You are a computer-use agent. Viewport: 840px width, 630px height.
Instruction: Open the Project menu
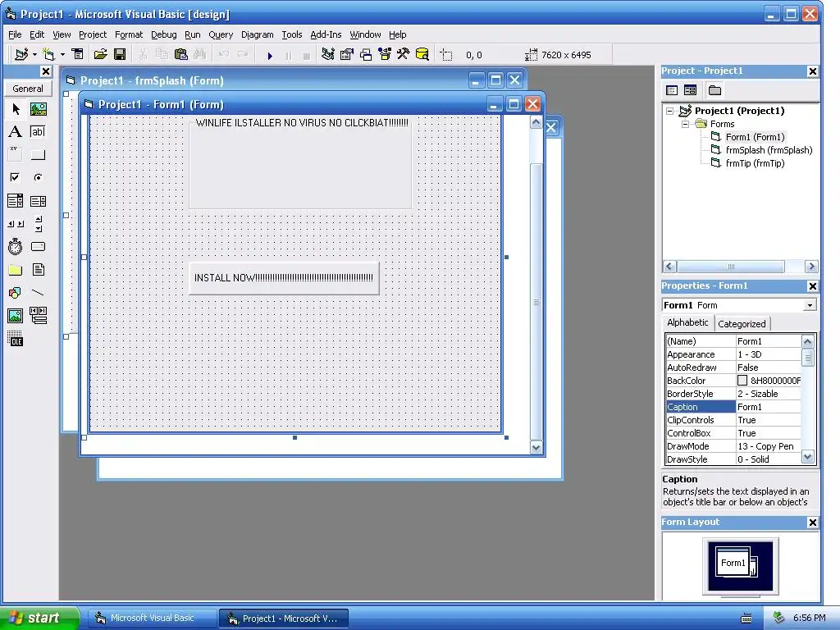click(x=93, y=34)
